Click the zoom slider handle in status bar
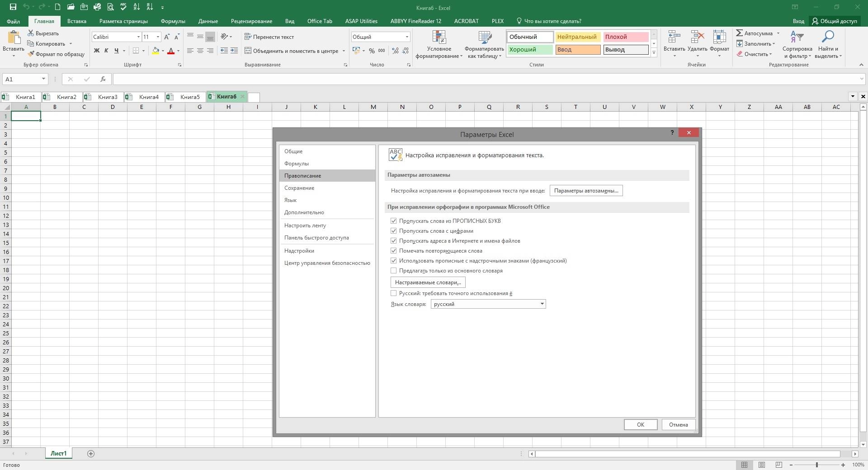 click(x=817, y=465)
